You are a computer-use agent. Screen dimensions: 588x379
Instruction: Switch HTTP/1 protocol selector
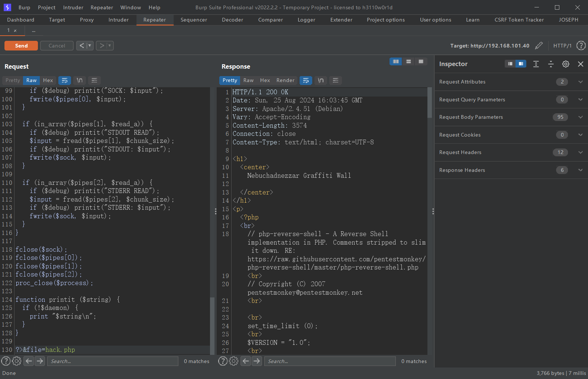562,46
